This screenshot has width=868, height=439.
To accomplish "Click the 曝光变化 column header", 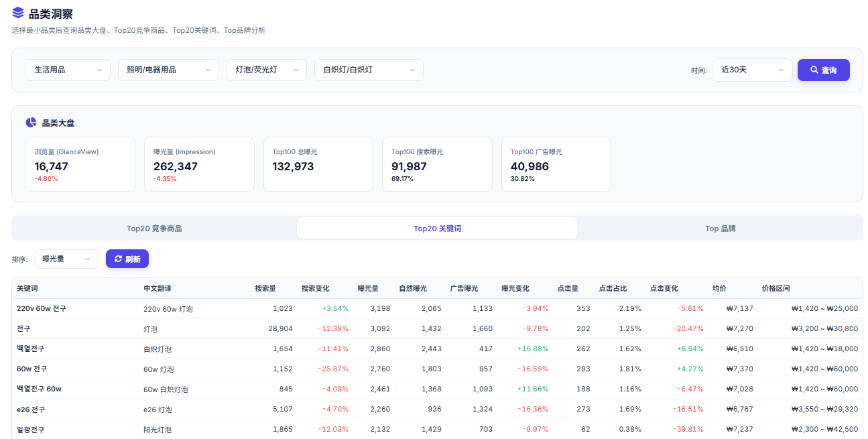I will 515,288.
